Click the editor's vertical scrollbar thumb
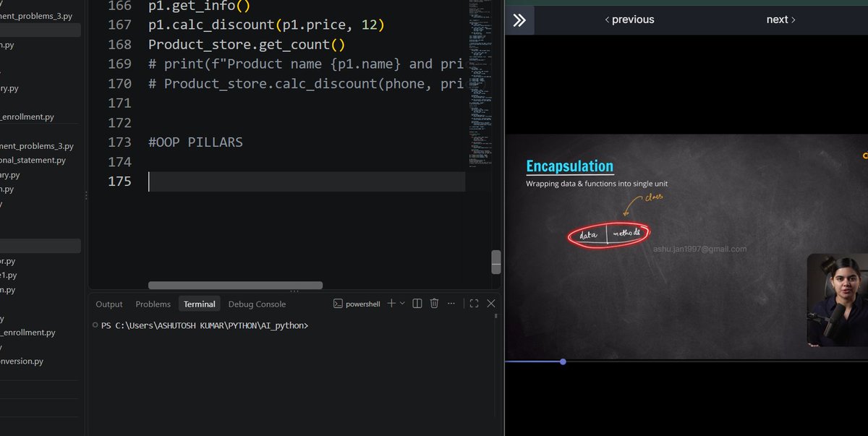The image size is (868, 436). [x=496, y=262]
